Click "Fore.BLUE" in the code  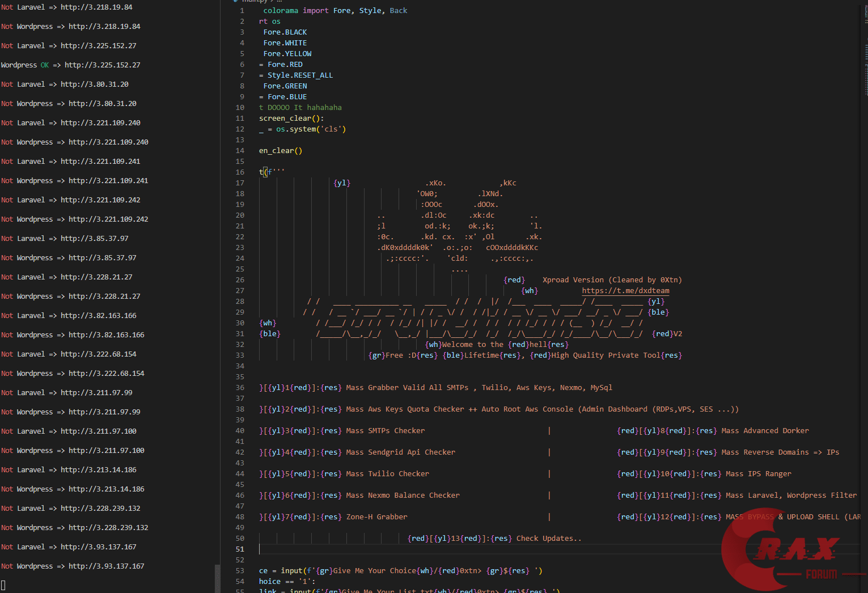[287, 97]
